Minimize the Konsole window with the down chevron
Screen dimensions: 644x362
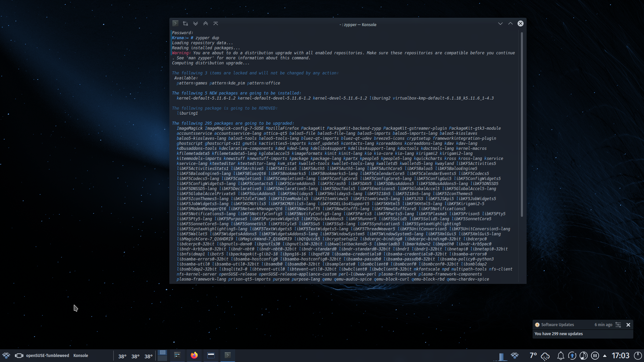point(500,23)
